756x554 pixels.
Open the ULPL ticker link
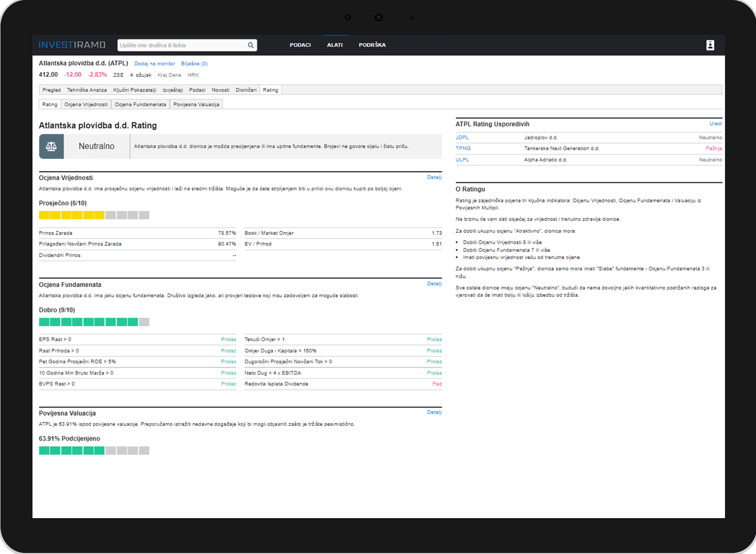click(462, 160)
